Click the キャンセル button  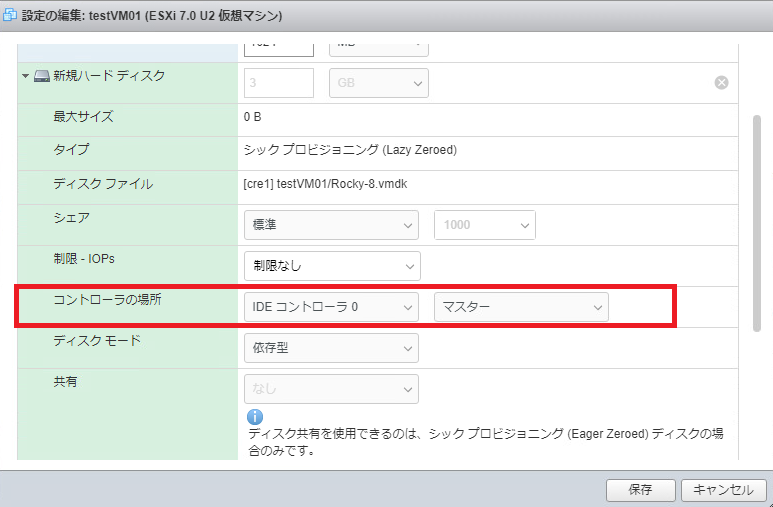click(x=723, y=490)
